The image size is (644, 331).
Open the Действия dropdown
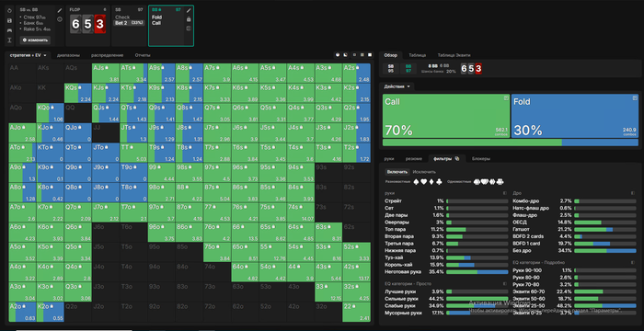click(397, 86)
